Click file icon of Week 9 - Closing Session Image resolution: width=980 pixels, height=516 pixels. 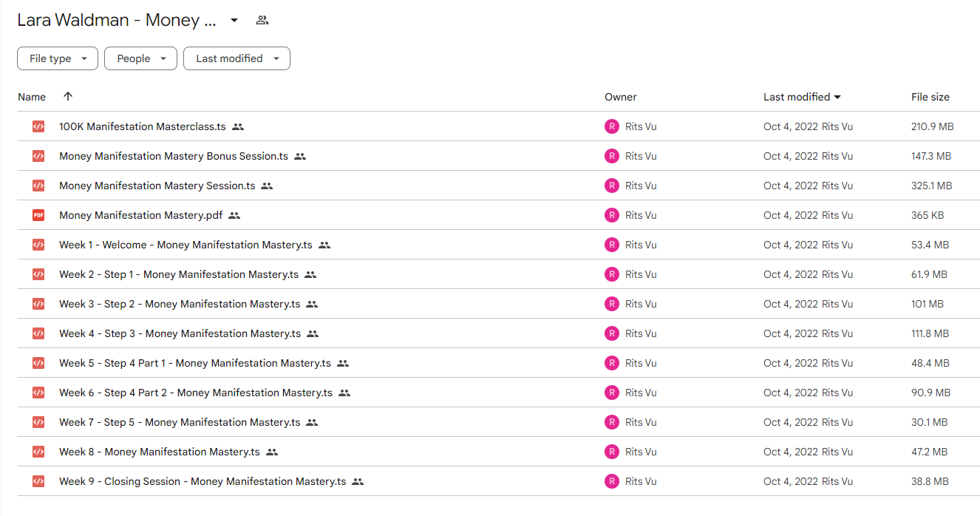38,481
